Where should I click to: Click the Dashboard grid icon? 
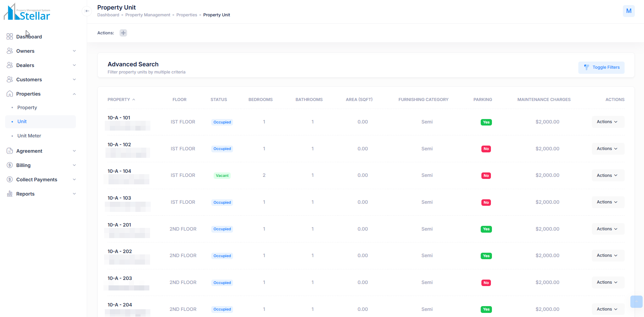(10, 37)
